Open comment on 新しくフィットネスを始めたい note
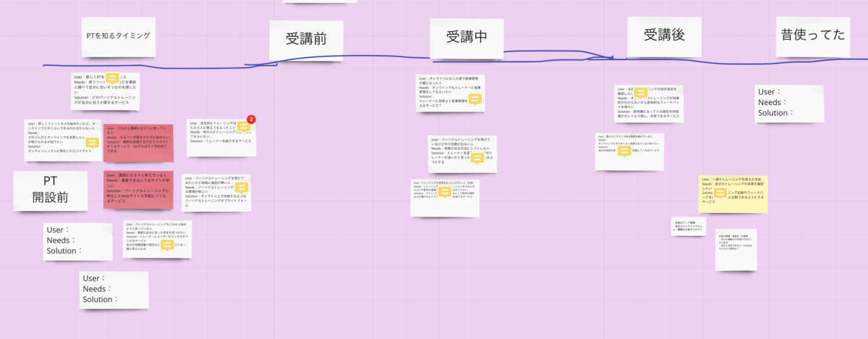The height and width of the screenshot is (339, 868). [92, 143]
